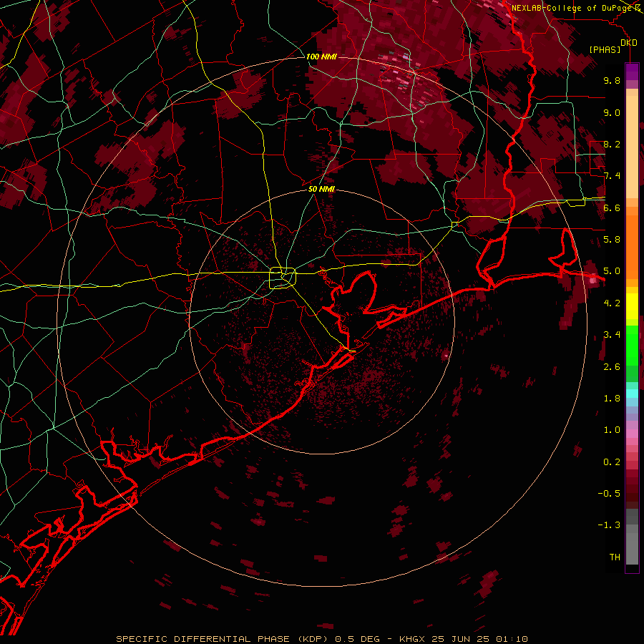
Task: Click the 5.0 scale value
Action: pos(612,271)
